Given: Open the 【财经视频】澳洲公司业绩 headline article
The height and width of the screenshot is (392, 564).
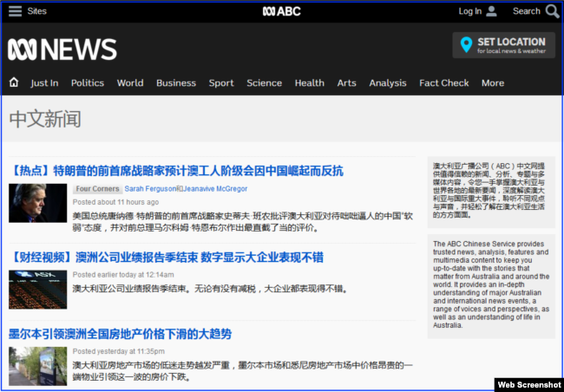Looking at the screenshot, I should (167, 257).
